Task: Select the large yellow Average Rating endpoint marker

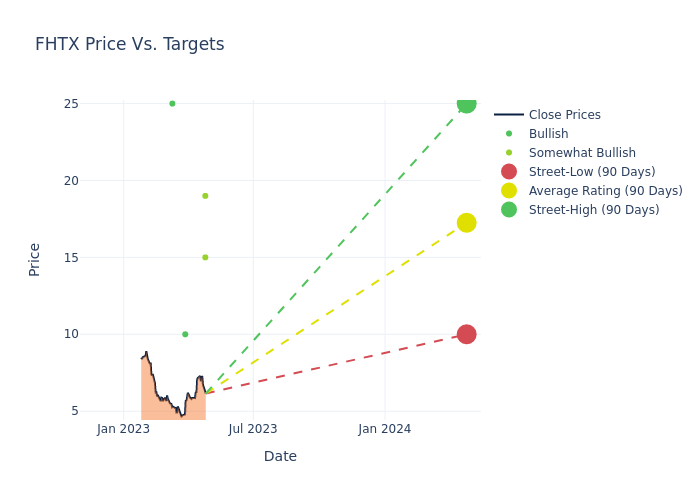Action: [x=466, y=223]
